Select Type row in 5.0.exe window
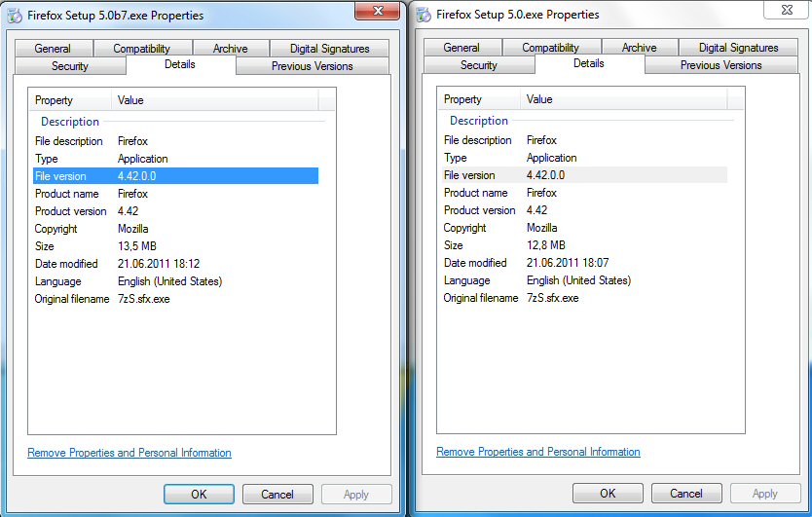812x517 pixels. [585, 158]
